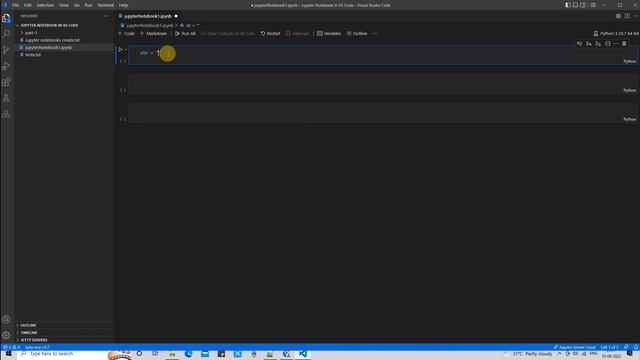This screenshot has width=640, height=360.
Task: Add a new Code cell
Action: (x=126, y=33)
